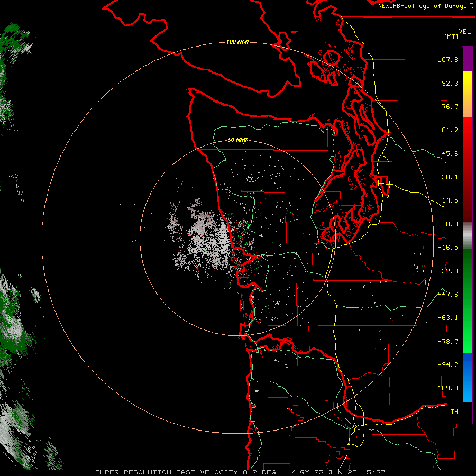The height and width of the screenshot is (476, 476).
Task: Click the purple segment of the velocity color bar
Action: (x=467, y=59)
